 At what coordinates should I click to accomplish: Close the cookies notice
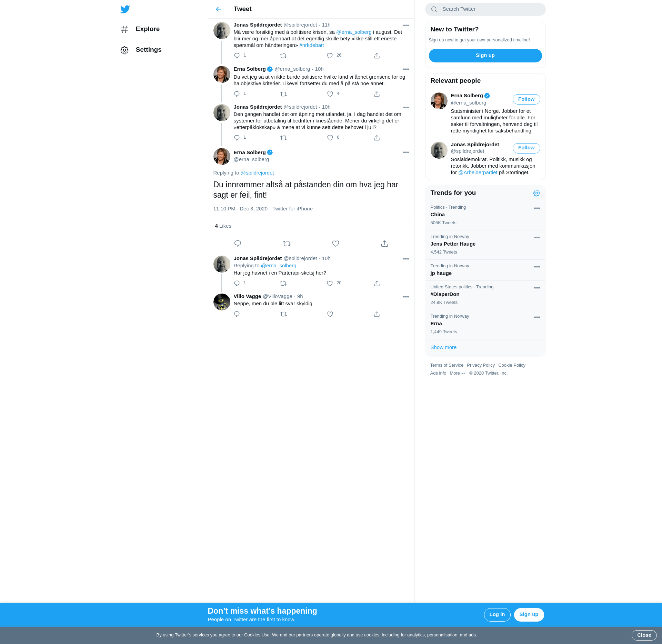point(644,635)
